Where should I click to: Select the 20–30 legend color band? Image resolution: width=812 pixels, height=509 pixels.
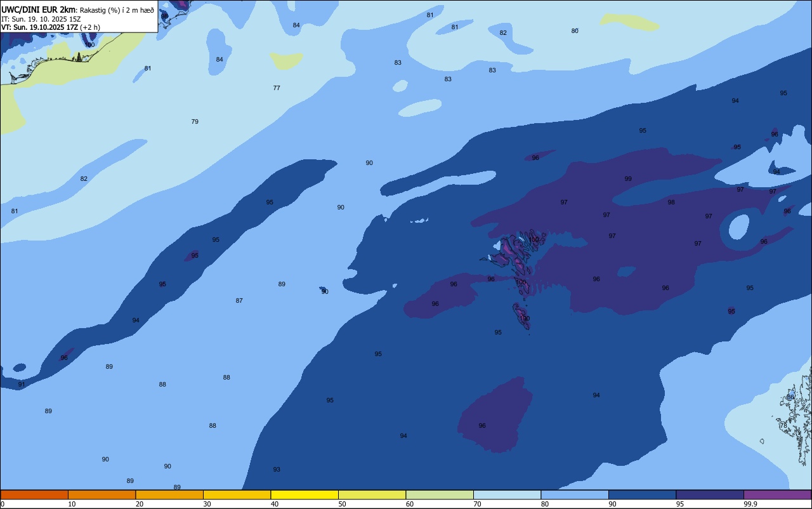[x=169, y=494]
